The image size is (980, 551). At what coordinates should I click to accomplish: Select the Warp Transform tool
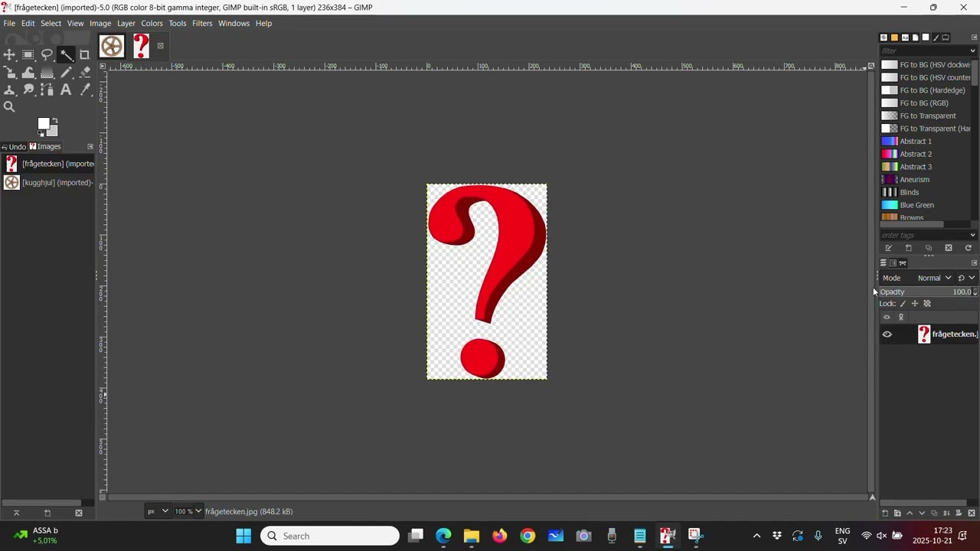coord(28,73)
